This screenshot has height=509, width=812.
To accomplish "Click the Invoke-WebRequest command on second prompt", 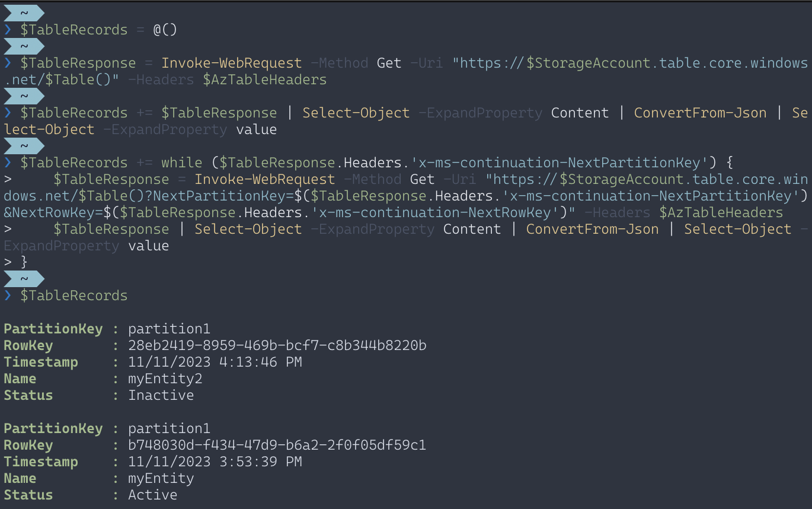I will 232,63.
